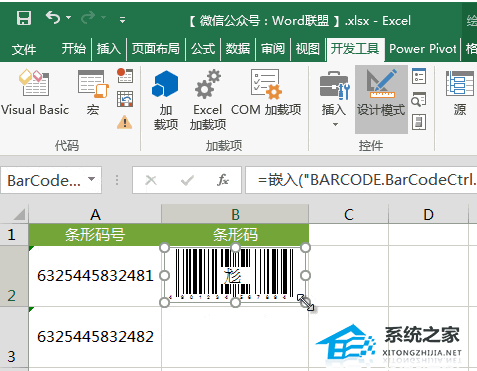Screen dimensions: 477x371
Task: Click the formula bar confirm checkmark
Action: coord(187,181)
